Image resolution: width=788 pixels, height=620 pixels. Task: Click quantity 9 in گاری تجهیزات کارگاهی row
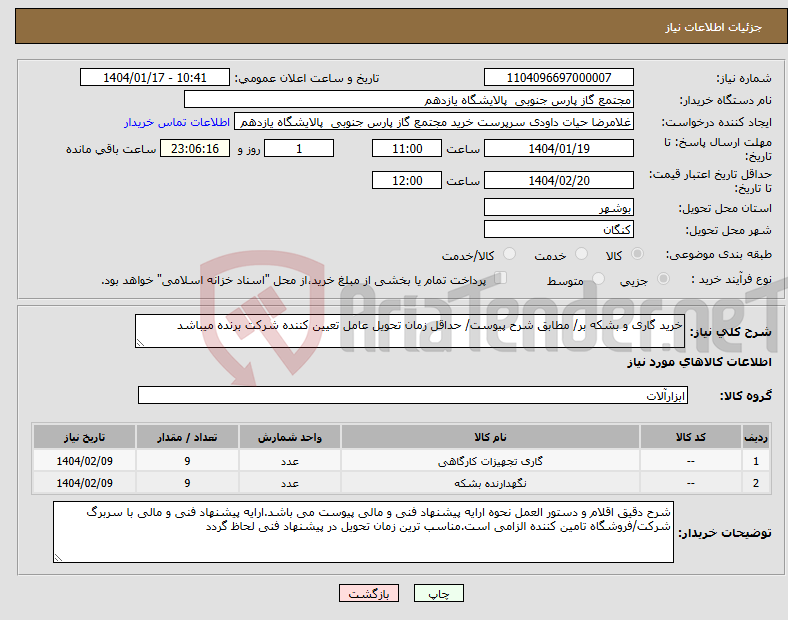tap(187, 461)
